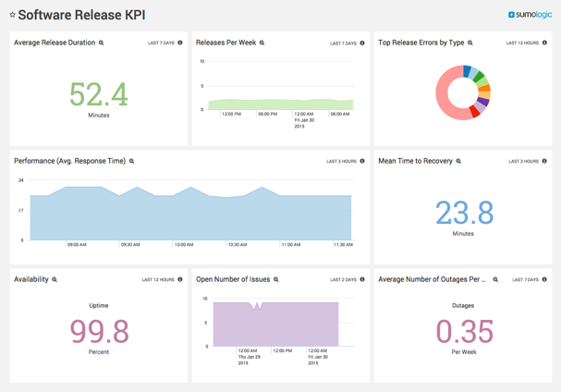The image size is (561, 392).
Task: Click magnifier icon for Open Number of Issues
Action: pyautogui.click(x=276, y=280)
